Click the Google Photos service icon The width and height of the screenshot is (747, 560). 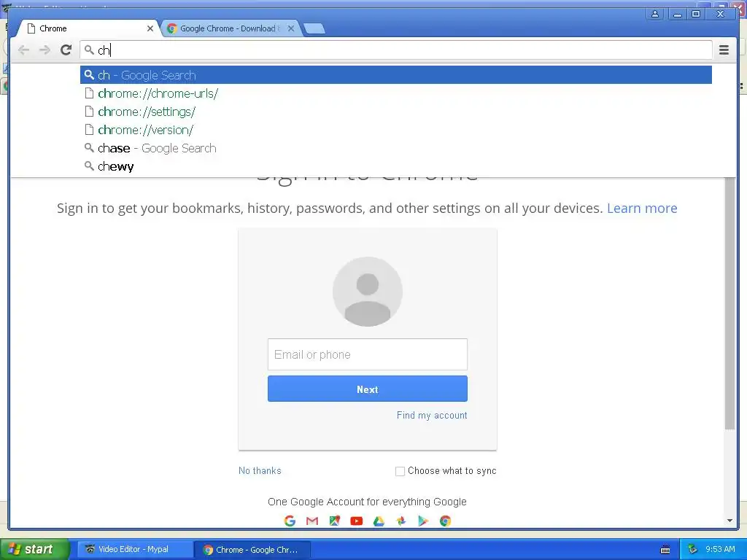[401, 521]
